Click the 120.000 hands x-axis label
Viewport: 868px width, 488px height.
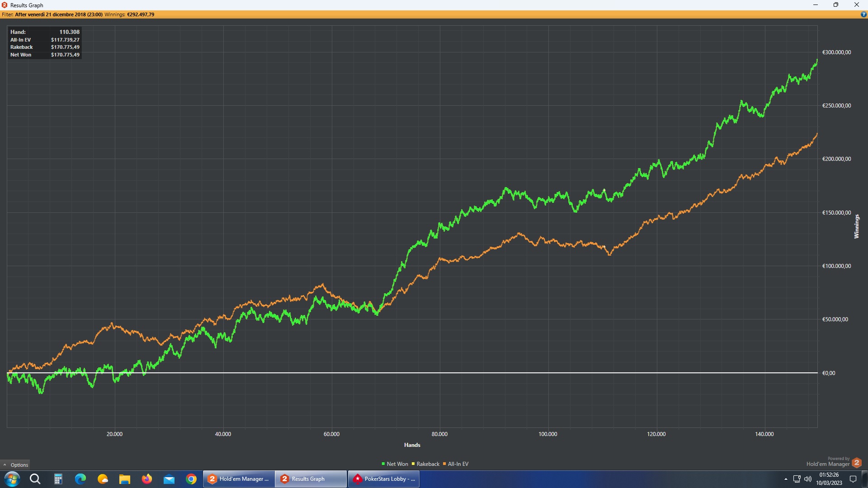(x=656, y=434)
